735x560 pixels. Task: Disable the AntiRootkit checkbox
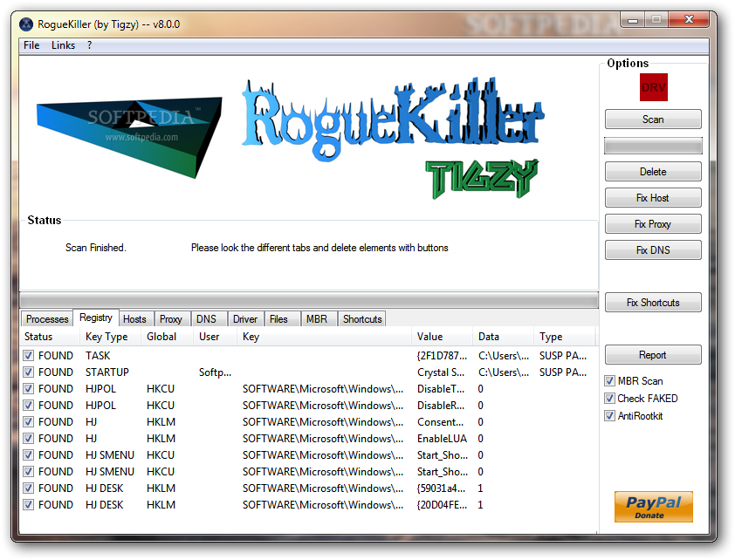point(609,415)
